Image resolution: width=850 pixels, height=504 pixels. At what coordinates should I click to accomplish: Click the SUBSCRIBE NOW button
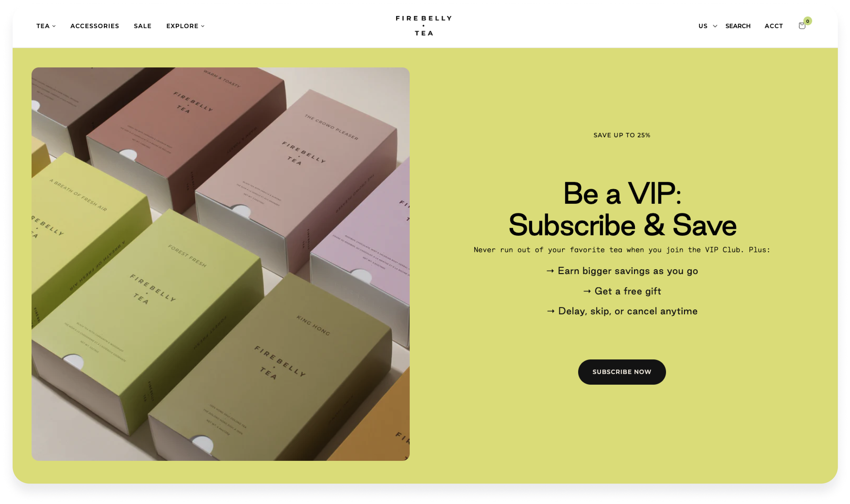[622, 372]
